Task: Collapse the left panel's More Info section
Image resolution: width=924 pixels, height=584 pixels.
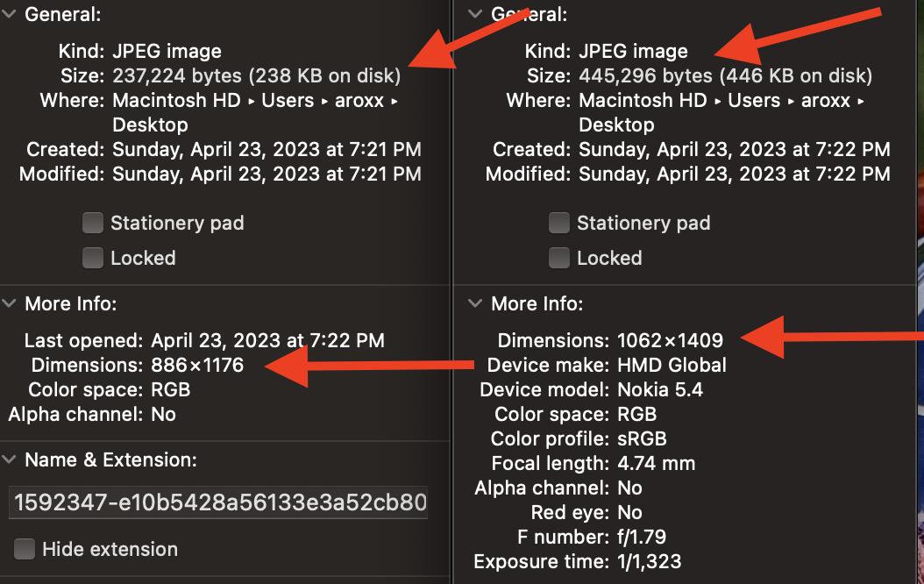Action: tap(9, 304)
